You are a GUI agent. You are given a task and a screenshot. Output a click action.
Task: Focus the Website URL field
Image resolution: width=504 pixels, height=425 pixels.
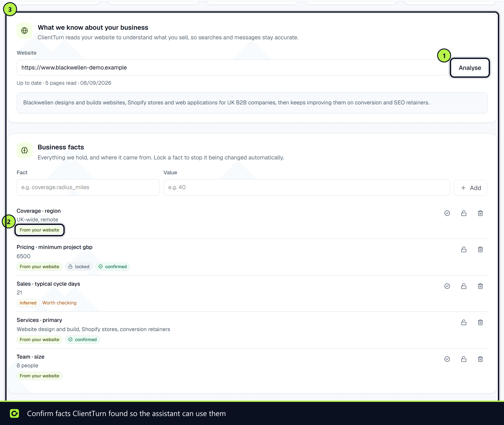point(232,67)
